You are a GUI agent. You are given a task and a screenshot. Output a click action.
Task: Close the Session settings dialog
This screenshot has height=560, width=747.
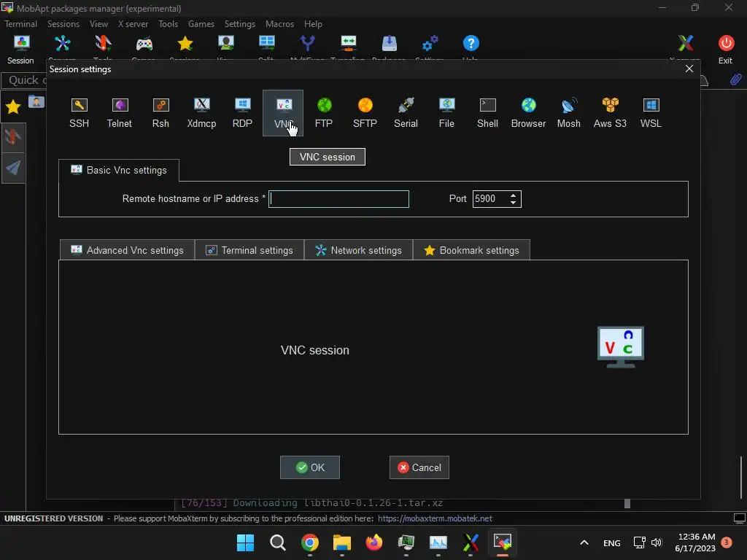689,69
